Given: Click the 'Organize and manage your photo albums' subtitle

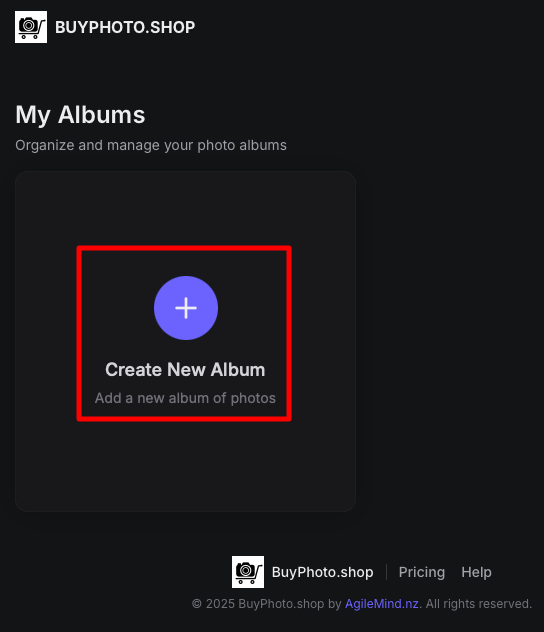Looking at the screenshot, I should (x=151, y=145).
